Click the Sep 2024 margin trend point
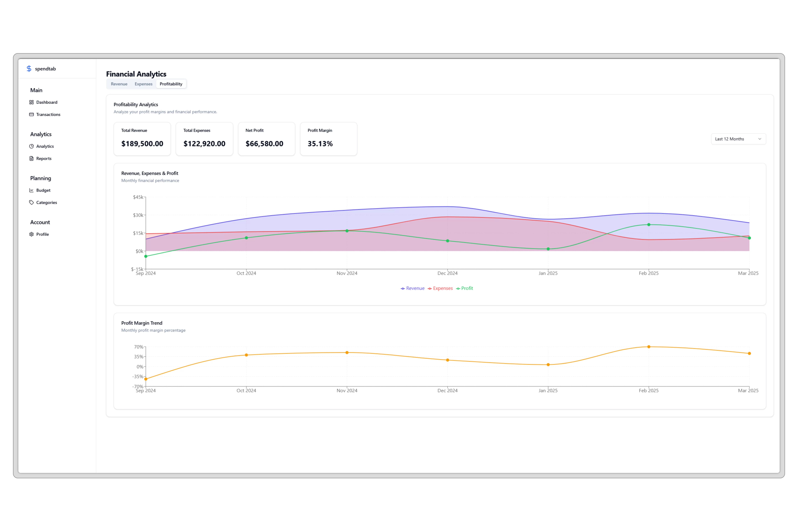This screenshot has height=532, width=798. 146,379
